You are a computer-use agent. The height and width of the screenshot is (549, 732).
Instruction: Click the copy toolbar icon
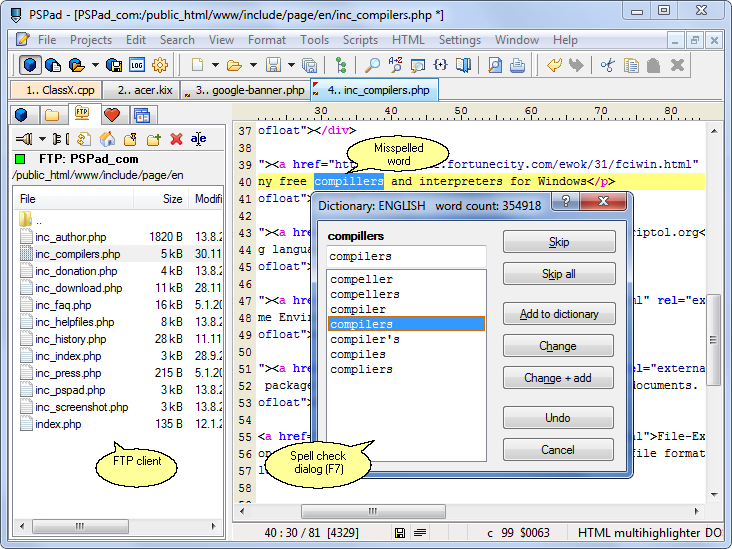(631, 65)
